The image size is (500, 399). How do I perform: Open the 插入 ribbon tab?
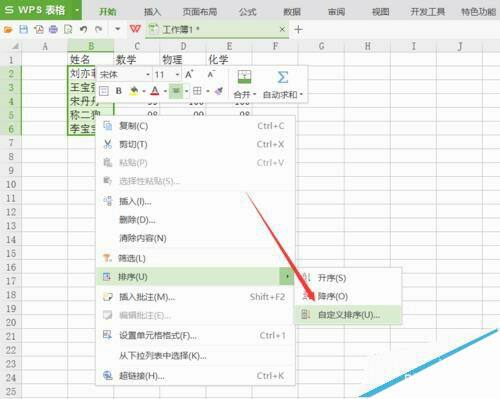point(152,12)
